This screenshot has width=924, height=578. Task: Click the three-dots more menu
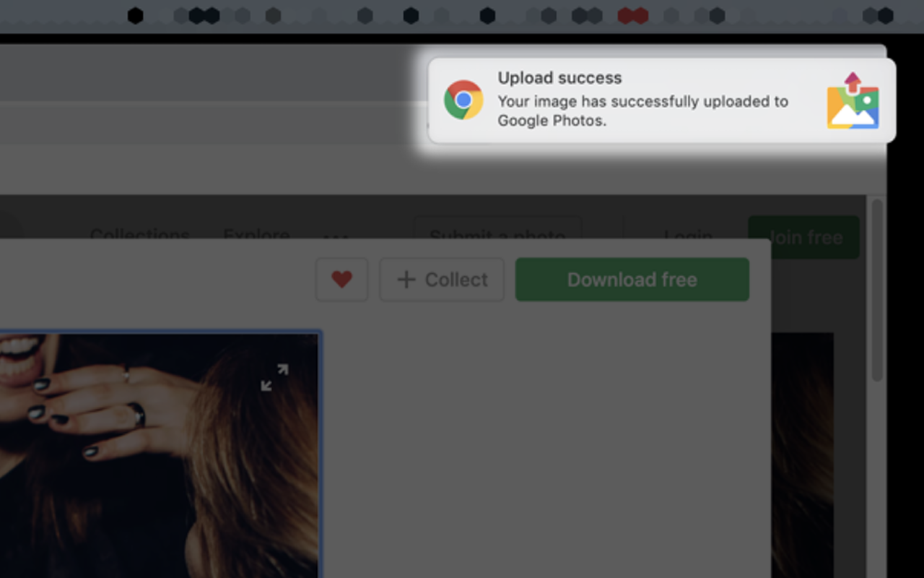pyautogui.click(x=336, y=236)
